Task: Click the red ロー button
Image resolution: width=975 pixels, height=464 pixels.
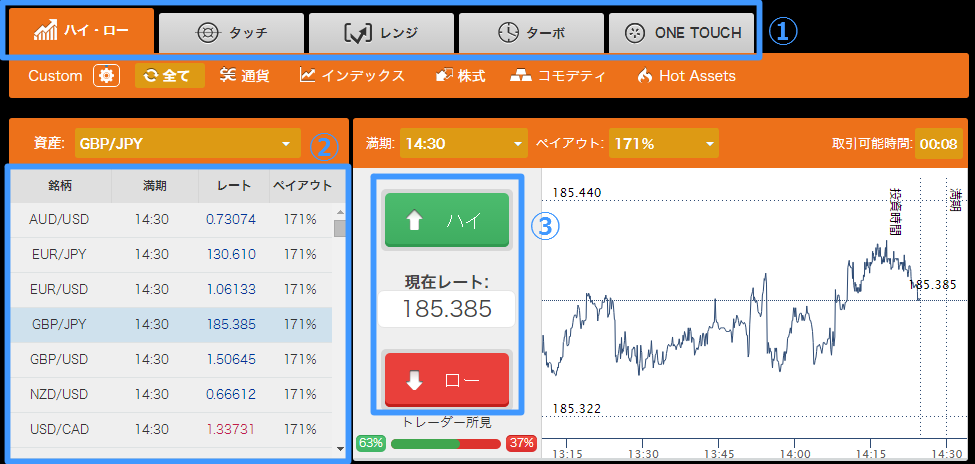Action: 447,380
